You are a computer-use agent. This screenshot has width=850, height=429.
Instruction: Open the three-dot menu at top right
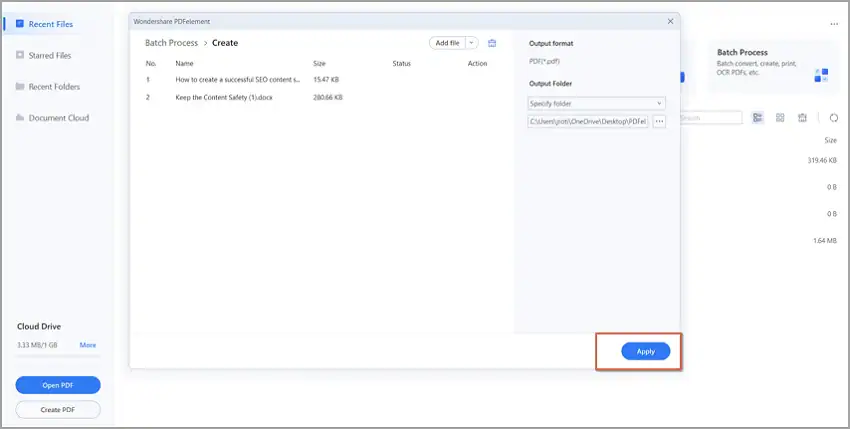[x=833, y=23]
